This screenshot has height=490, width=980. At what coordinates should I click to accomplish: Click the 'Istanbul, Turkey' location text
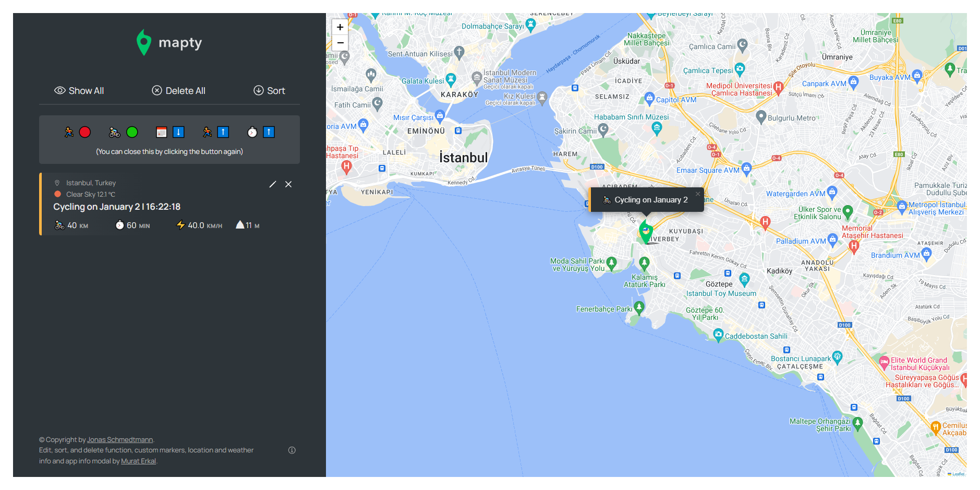[x=91, y=183]
